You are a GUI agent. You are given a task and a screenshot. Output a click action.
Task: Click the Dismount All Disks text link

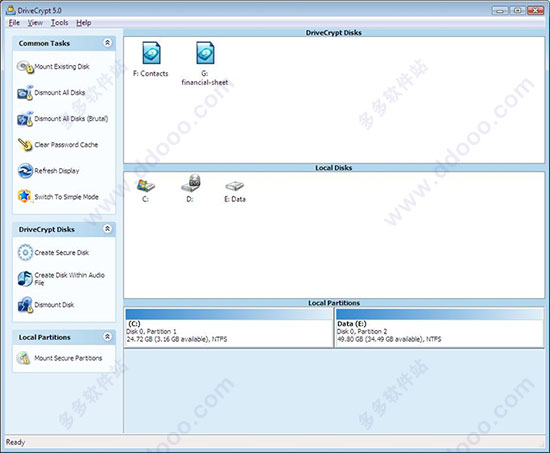60,93
